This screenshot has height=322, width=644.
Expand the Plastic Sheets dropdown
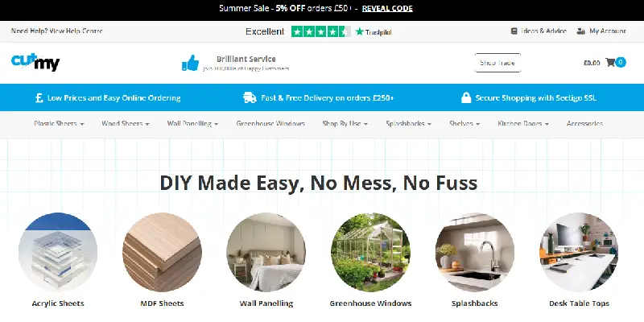click(59, 124)
